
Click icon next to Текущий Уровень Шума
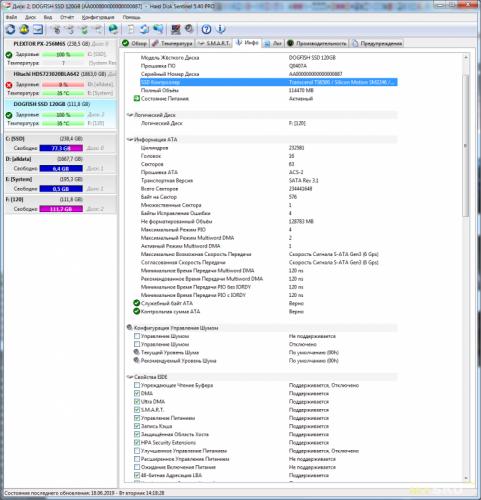[x=136, y=352]
